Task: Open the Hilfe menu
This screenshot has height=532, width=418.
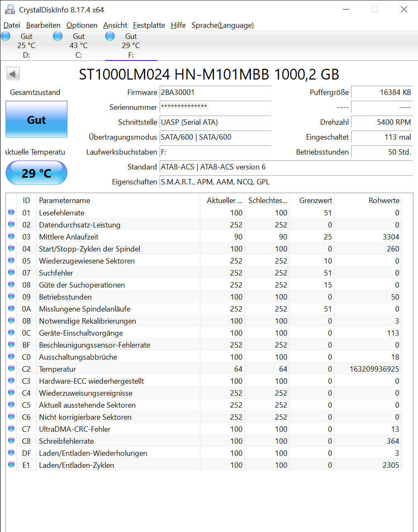Action: pyautogui.click(x=178, y=25)
